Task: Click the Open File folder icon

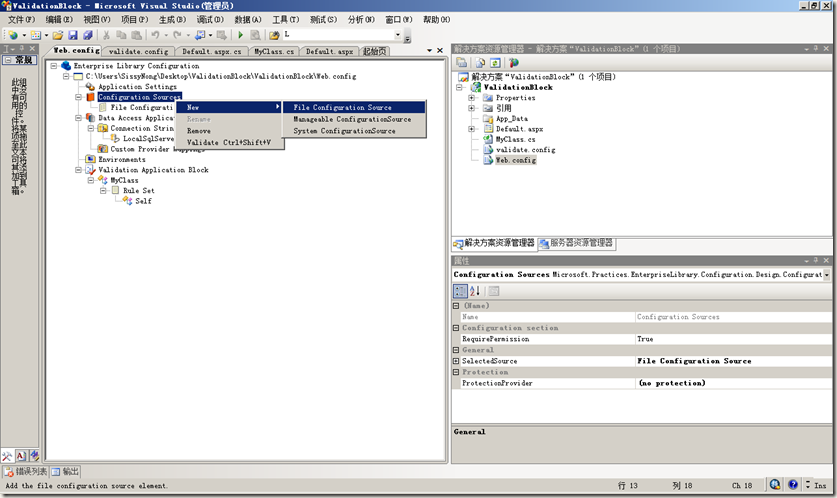Action: (x=58, y=35)
